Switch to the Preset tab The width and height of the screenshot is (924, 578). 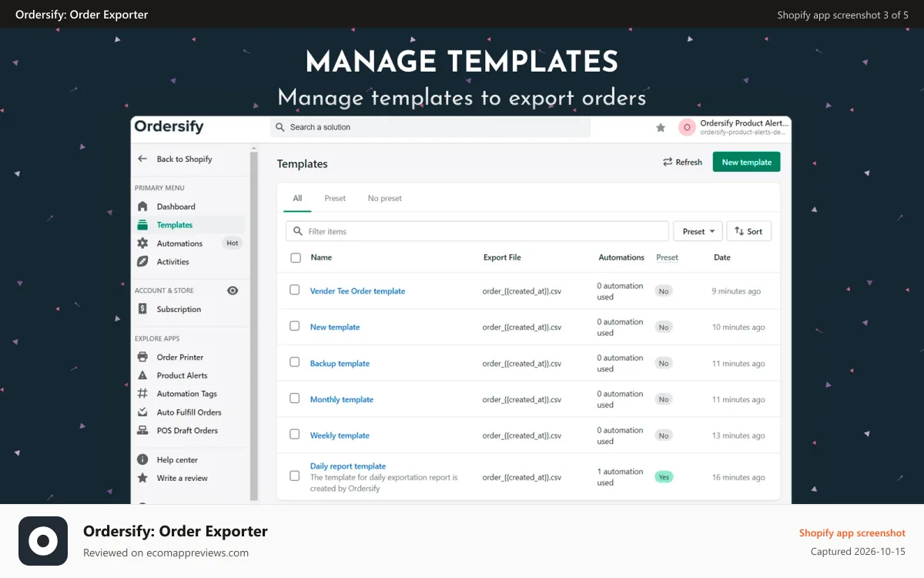[x=335, y=198]
